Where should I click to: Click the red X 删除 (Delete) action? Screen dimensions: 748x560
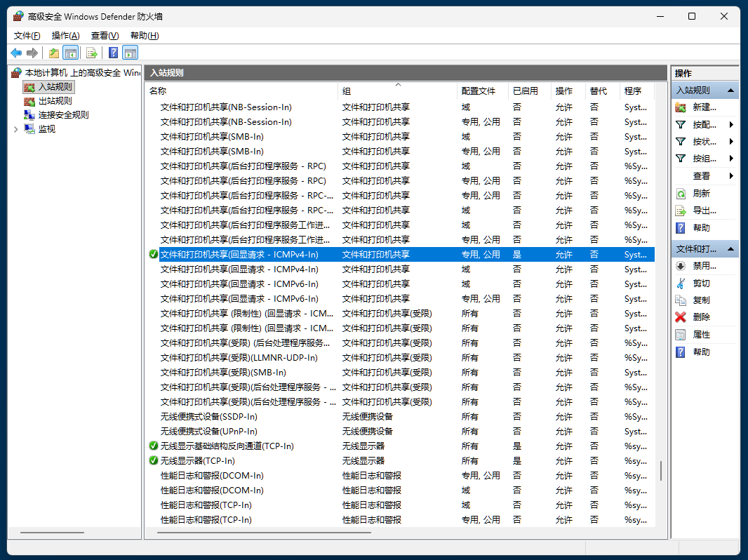(x=701, y=317)
